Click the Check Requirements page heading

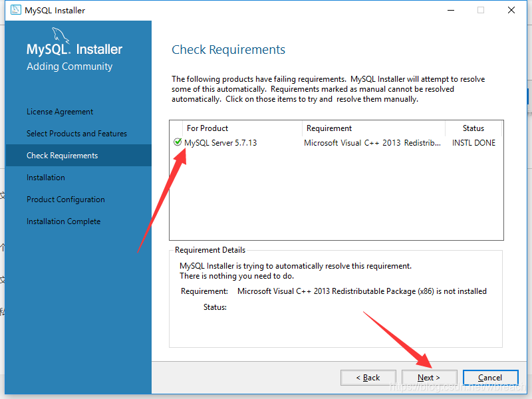pos(228,49)
